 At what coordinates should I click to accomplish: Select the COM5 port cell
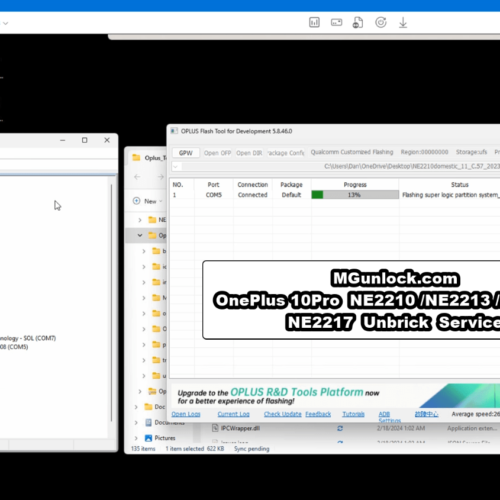tap(214, 195)
